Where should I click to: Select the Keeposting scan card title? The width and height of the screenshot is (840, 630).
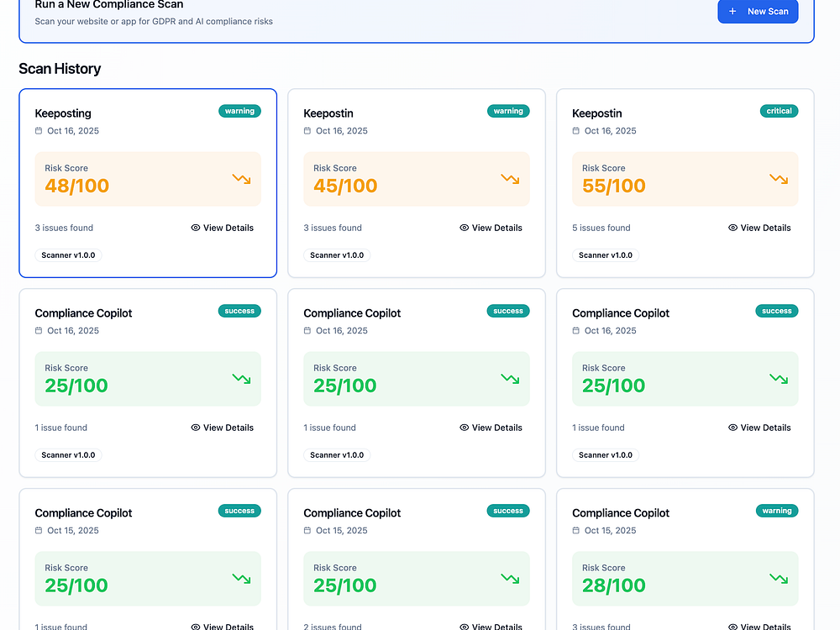coord(63,113)
